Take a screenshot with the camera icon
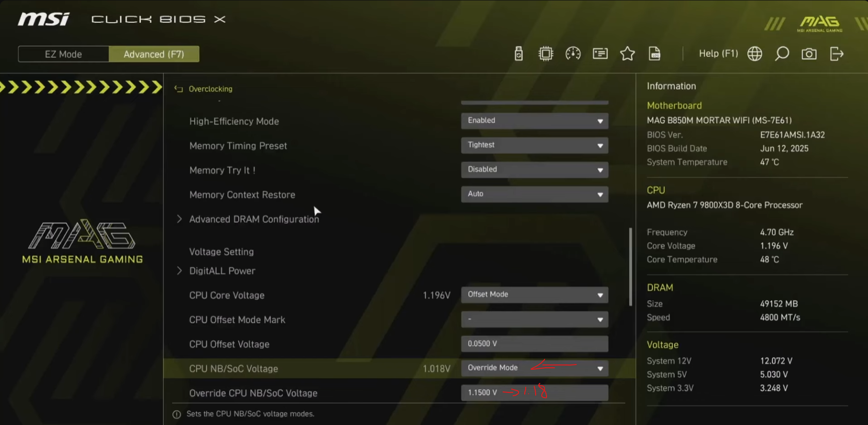The height and width of the screenshot is (425, 868). [809, 54]
